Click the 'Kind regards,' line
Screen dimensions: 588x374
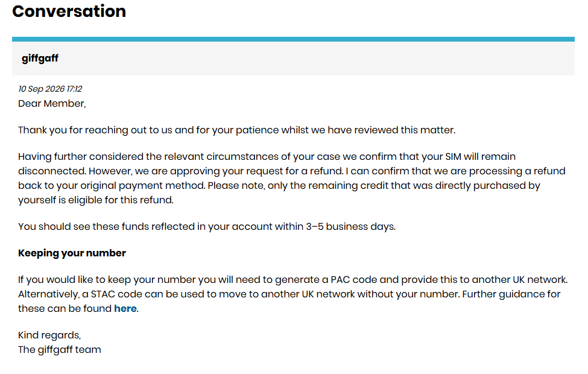(x=49, y=335)
